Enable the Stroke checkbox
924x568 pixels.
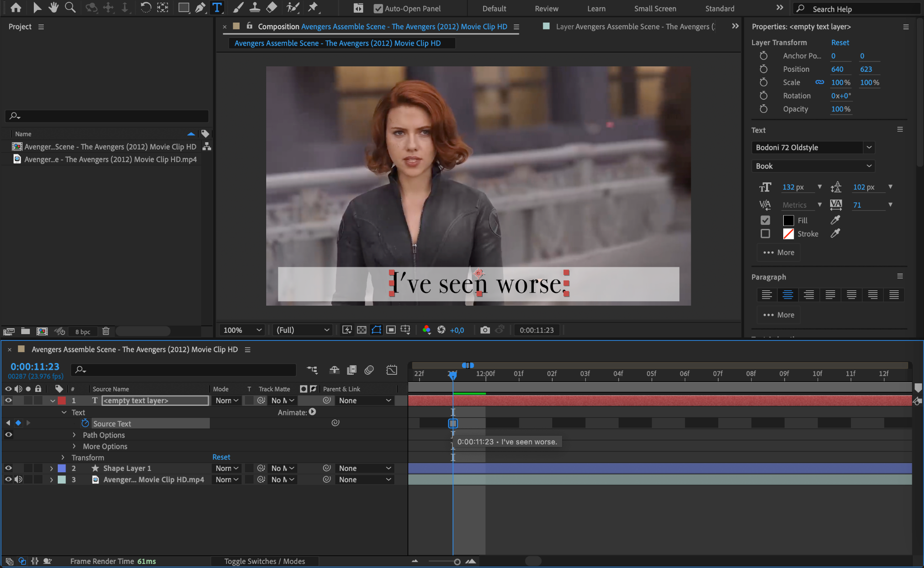(765, 233)
